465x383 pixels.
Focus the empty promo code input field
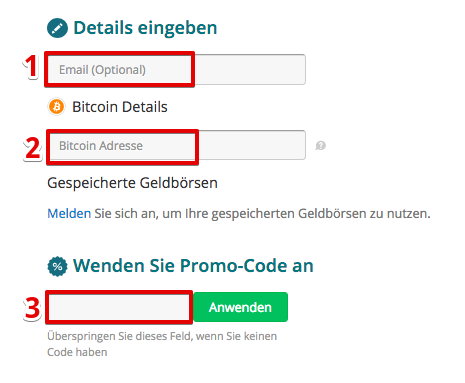pyautogui.click(x=119, y=307)
